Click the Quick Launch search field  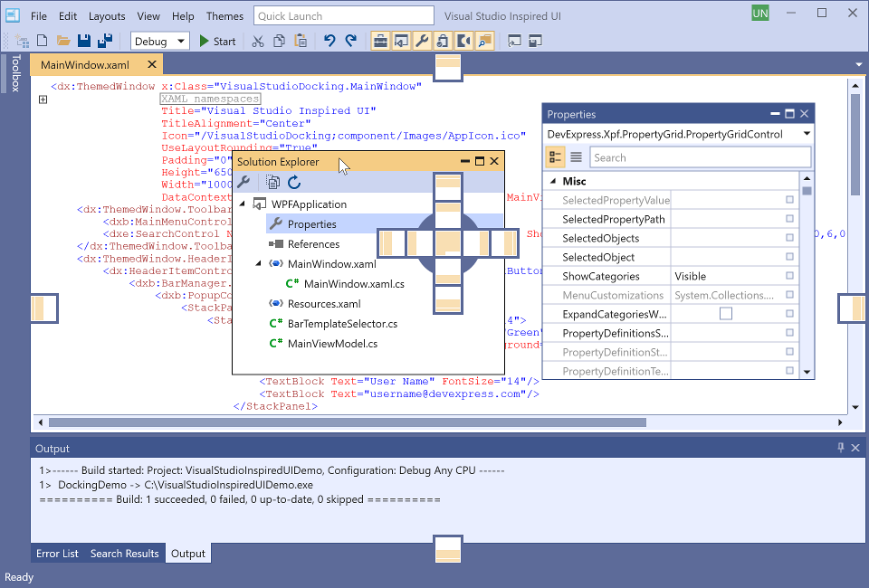344,16
